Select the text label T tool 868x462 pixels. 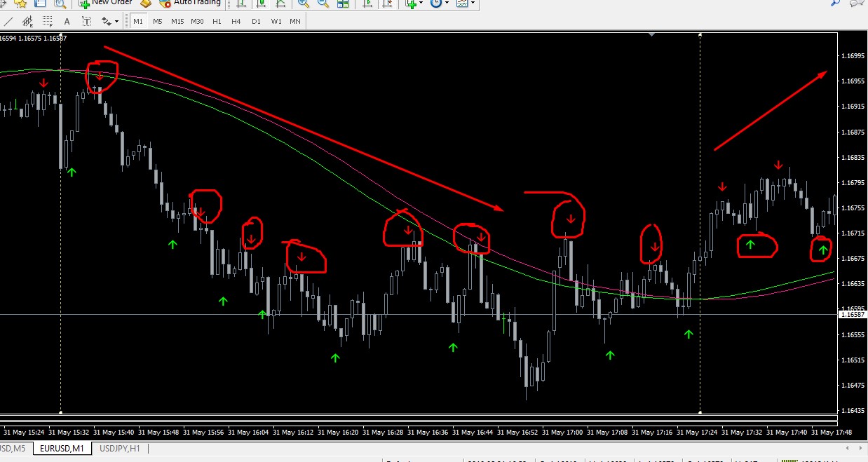(x=88, y=22)
